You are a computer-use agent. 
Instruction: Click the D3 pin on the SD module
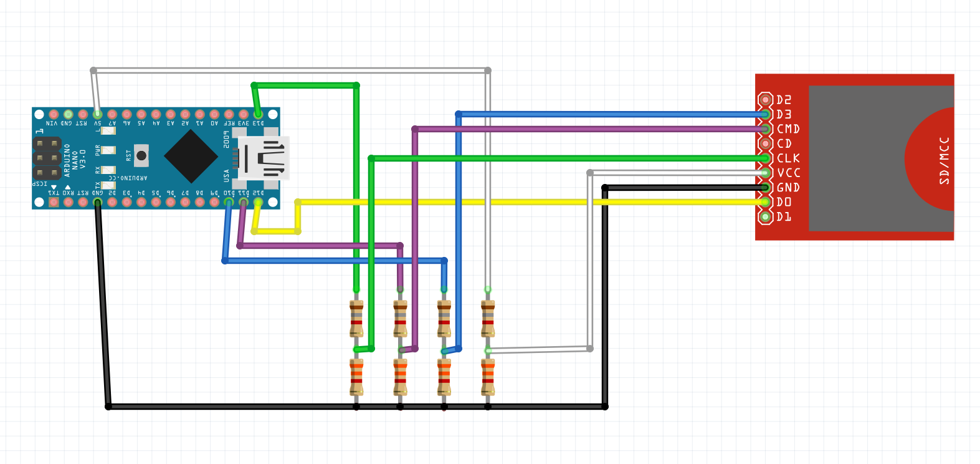(x=765, y=114)
